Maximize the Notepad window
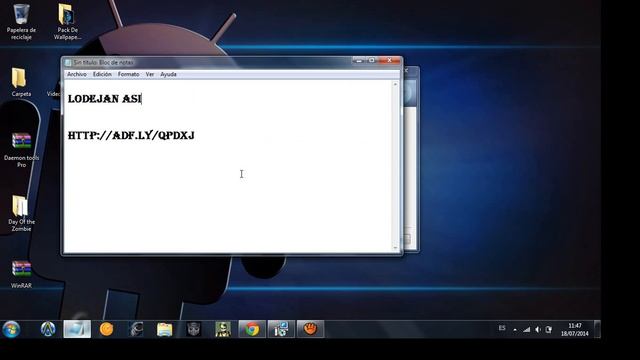 [x=372, y=60]
